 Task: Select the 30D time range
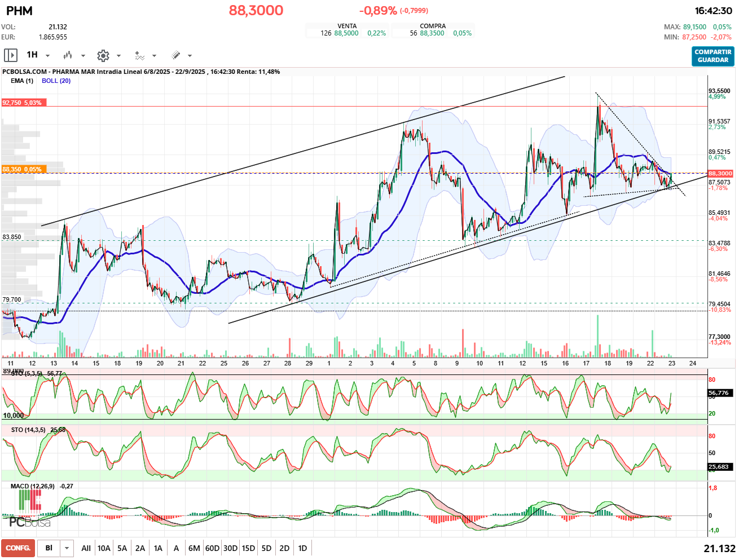point(230,548)
